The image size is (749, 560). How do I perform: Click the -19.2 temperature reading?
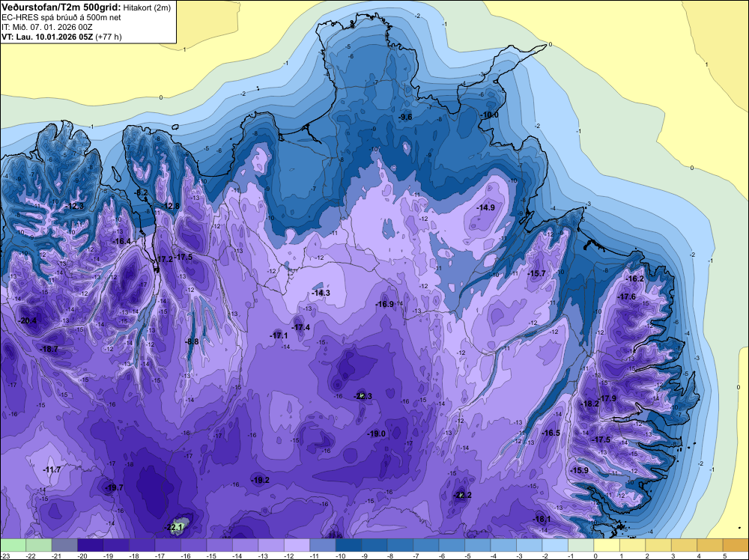click(261, 481)
